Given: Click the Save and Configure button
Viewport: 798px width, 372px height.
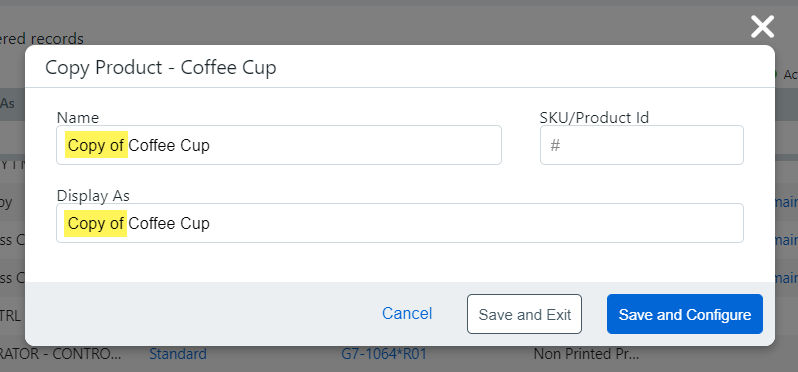Looking at the screenshot, I should 685,314.
